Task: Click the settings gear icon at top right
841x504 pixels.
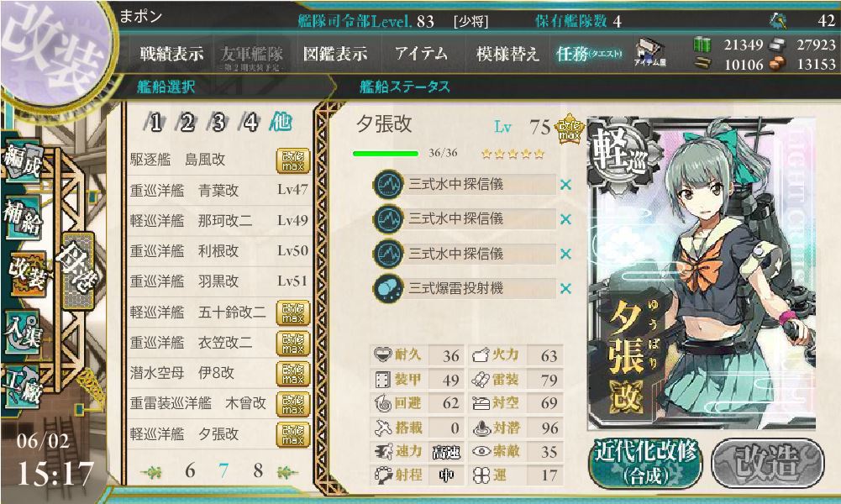Action: [777, 20]
